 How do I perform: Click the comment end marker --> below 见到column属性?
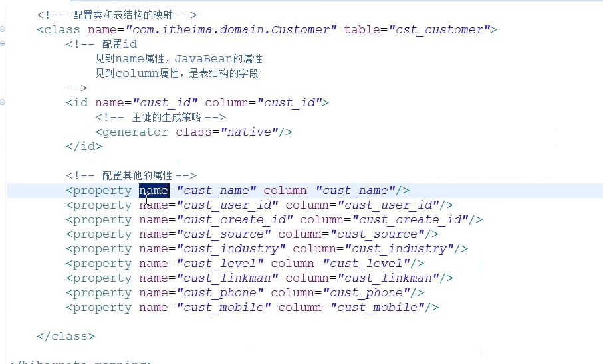coord(77,88)
